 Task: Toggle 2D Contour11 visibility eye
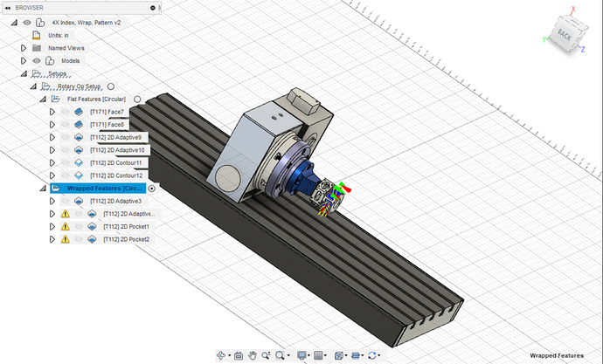[x=66, y=163]
